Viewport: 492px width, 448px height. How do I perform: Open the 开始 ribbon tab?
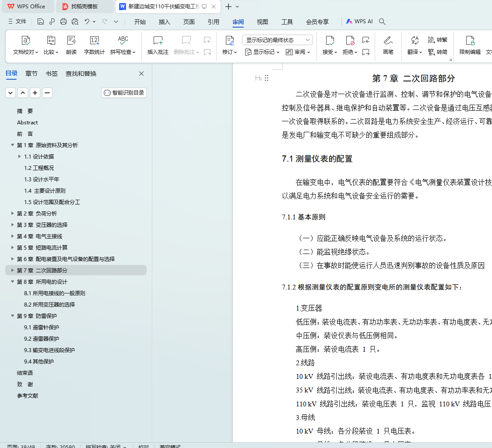click(x=140, y=21)
